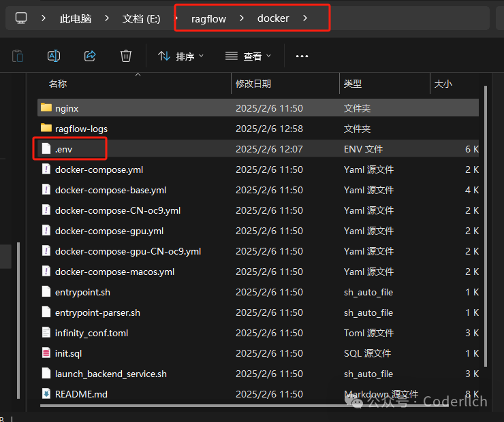Screen dimensions: 504x422
Task: Click the docker-compose-macos.yml file icon
Action: (46, 272)
